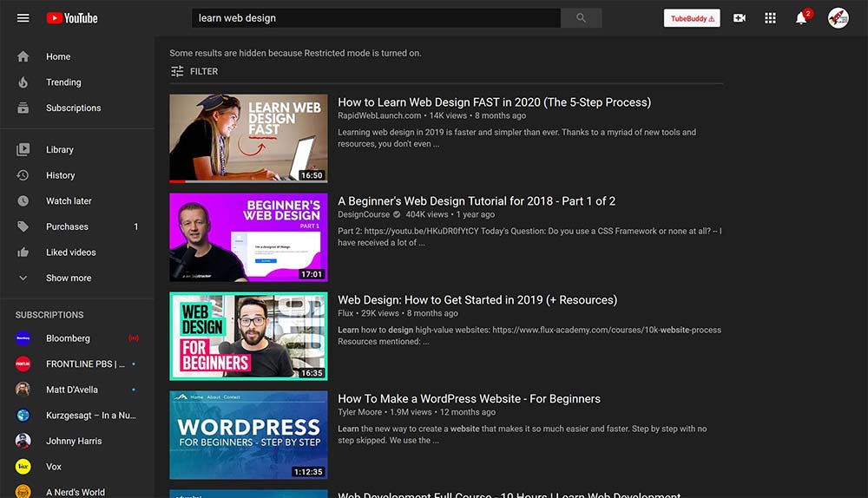Open 'How to Learn Web Design FAST in 2020' title
The width and height of the screenshot is (868, 498).
[x=495, y=102]
